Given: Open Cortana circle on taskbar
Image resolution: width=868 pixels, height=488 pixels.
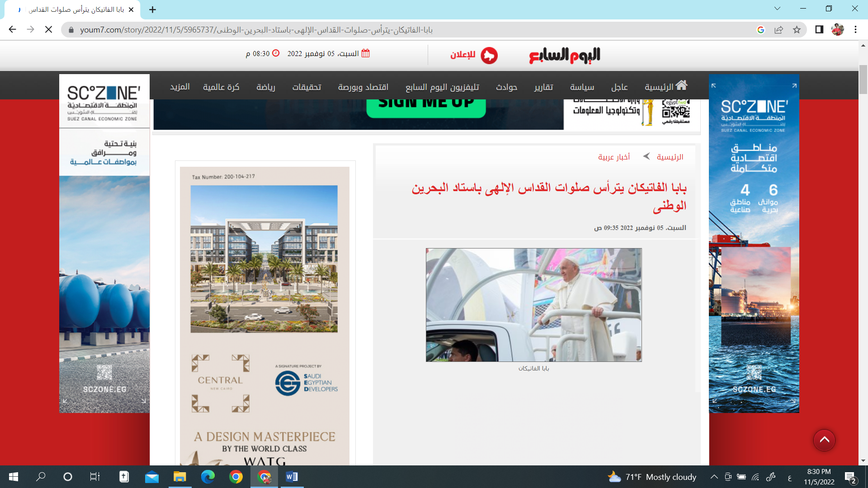Looking at the screenshot, I should pos(68,477).
